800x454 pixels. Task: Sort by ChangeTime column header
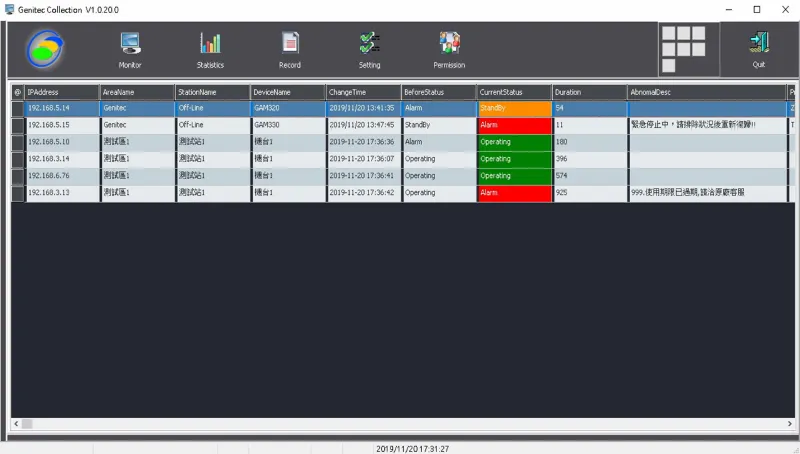(x=363, y=92)
